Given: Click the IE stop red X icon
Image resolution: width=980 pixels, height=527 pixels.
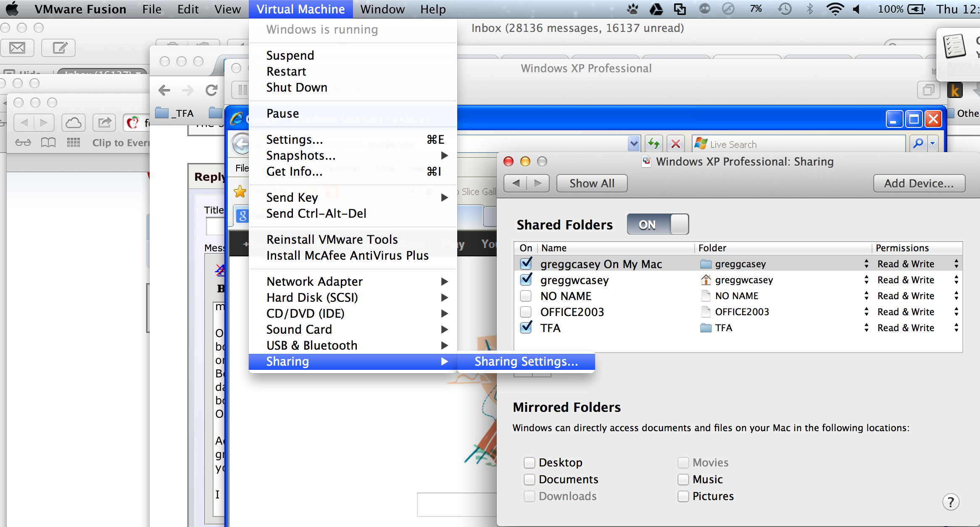Looking at the screenshot, I should 676,144.
